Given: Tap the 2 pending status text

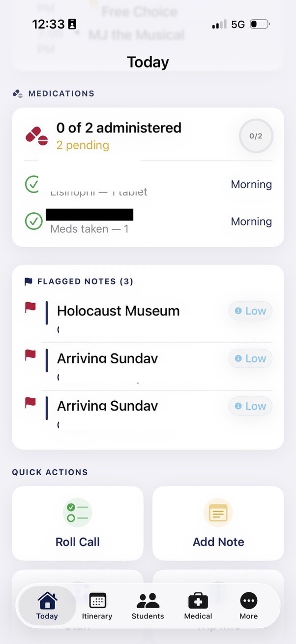Looking at the screenshot, I should tap(82, 145).
